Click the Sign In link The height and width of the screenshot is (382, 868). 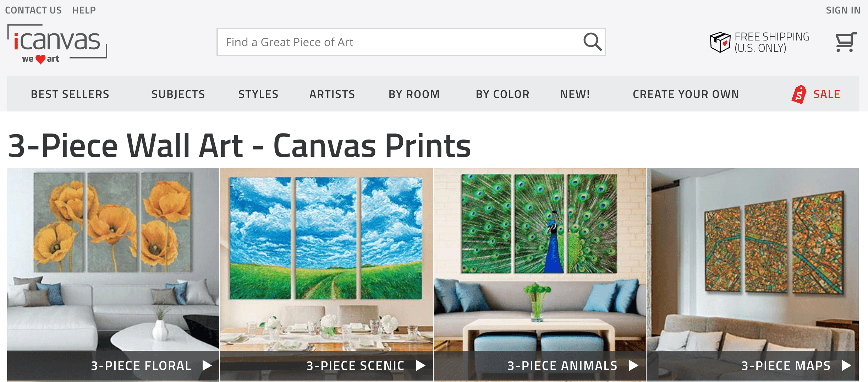[x=843, y=10]
